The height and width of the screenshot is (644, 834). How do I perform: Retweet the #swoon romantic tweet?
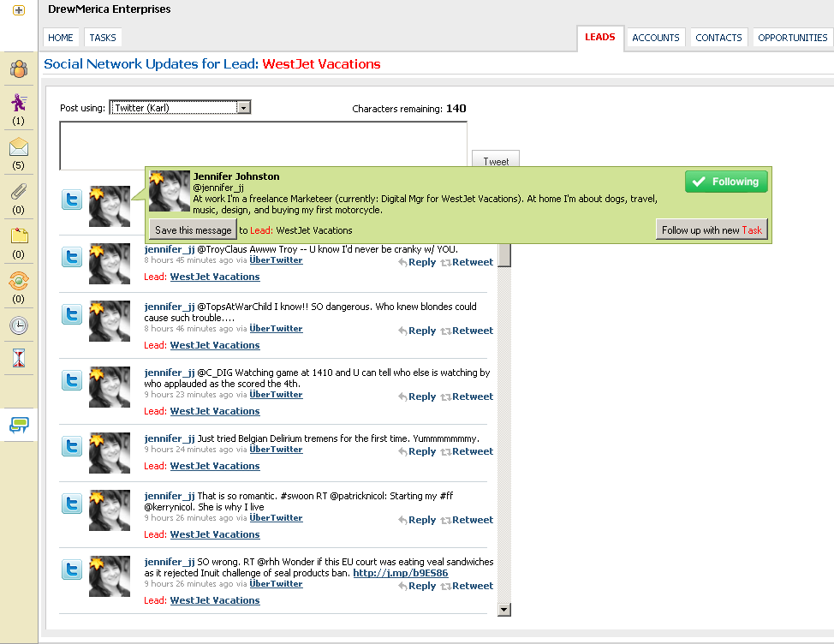467,520
